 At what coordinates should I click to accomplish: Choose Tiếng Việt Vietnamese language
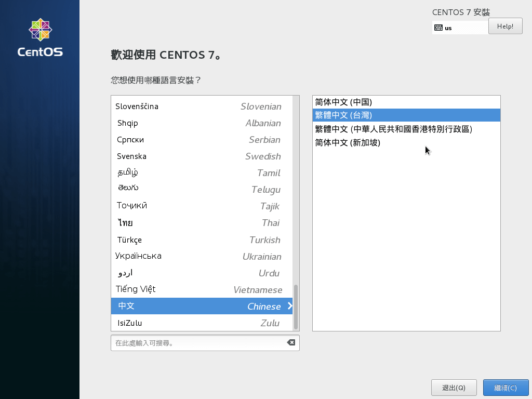(x=171, y=289)
